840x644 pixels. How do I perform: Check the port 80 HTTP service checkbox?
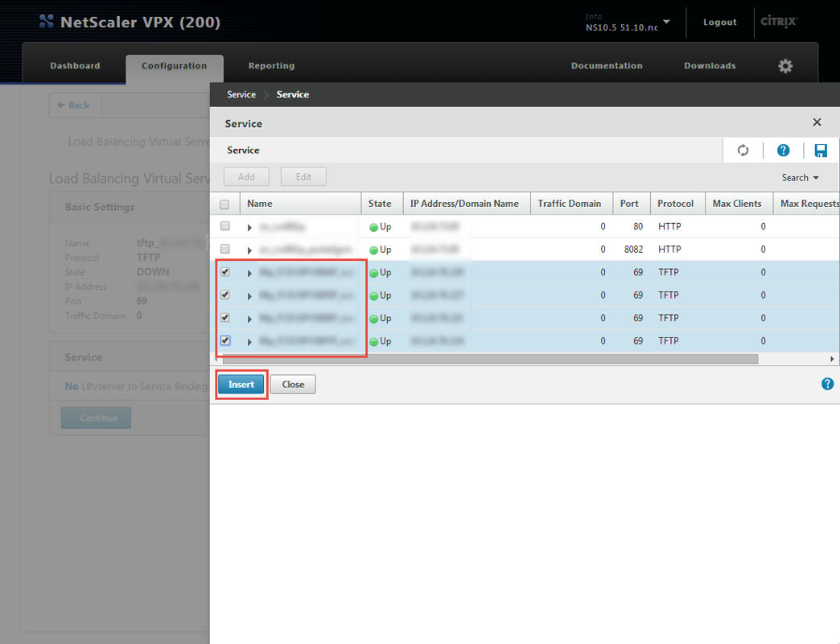(x=225, y=226)
